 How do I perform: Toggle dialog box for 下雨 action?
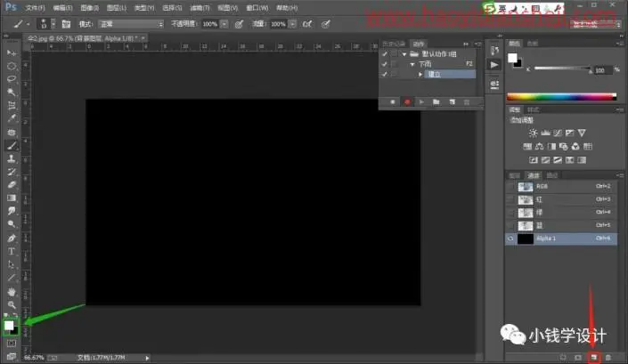[x=395, y=64]
